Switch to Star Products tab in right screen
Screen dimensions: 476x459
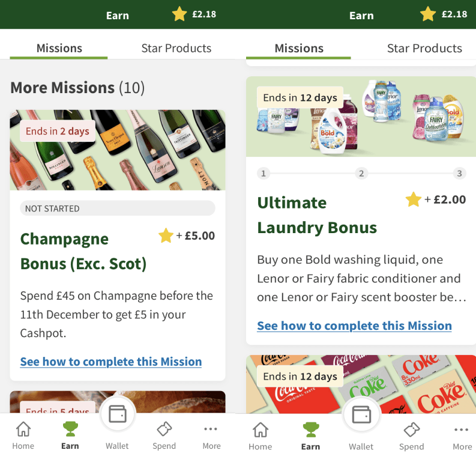[424, 48]
